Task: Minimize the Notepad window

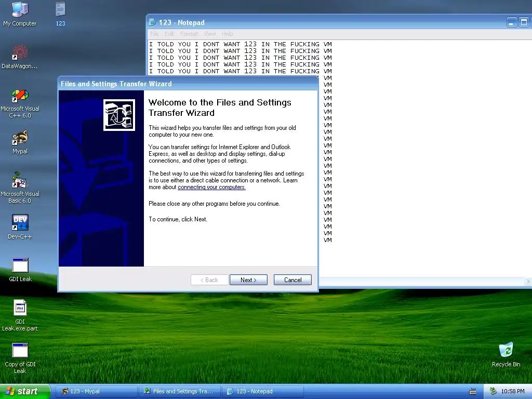Action: [512, 22]
